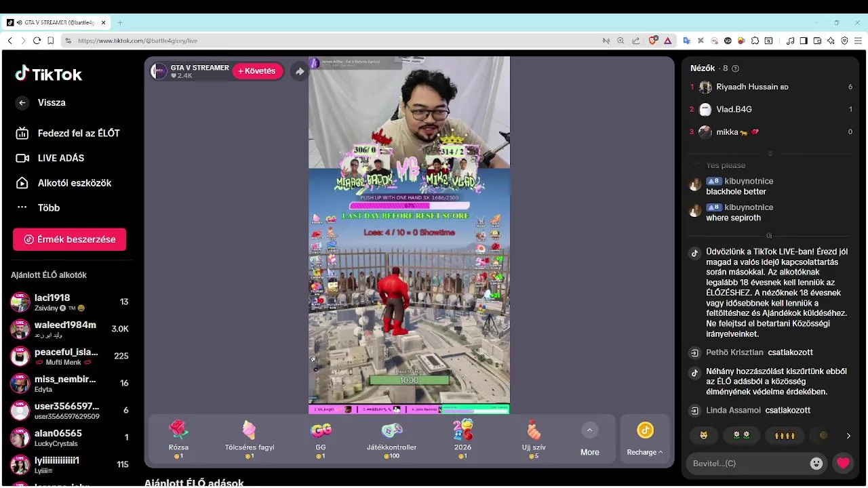The width and height of the screenshot is (868, 488).
Task: Open the Brave VPN shield icon
Action: pos(844,41)
